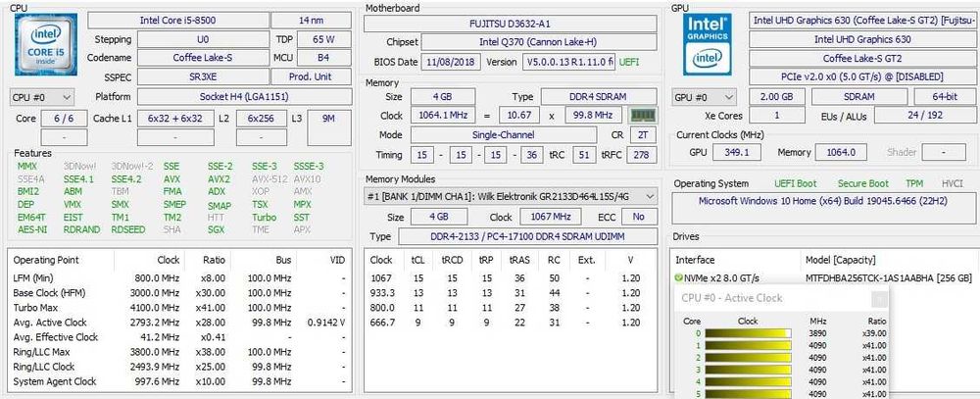Click the GPU memory 2.00 GB field
980x399 pixels.
tap(775, 98)
